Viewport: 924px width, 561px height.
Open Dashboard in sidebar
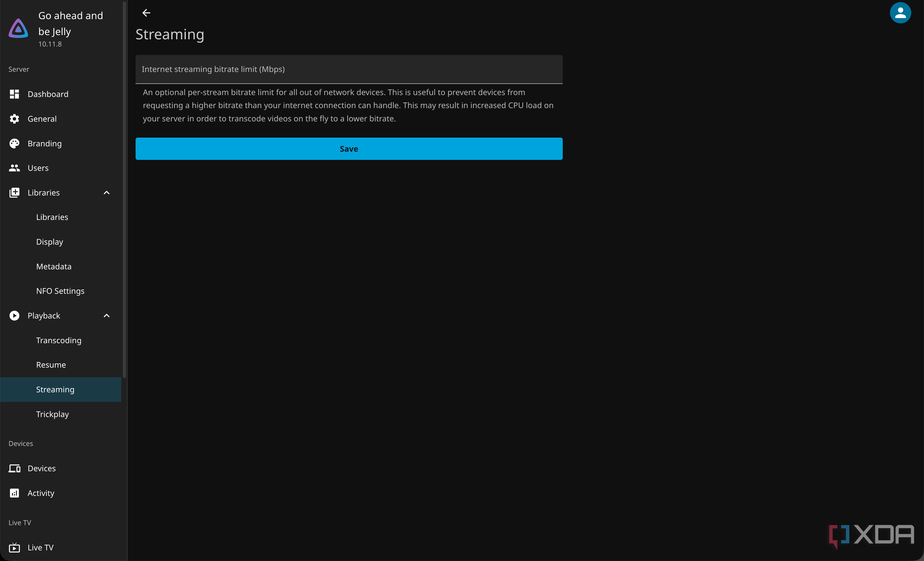pos(61,94)
